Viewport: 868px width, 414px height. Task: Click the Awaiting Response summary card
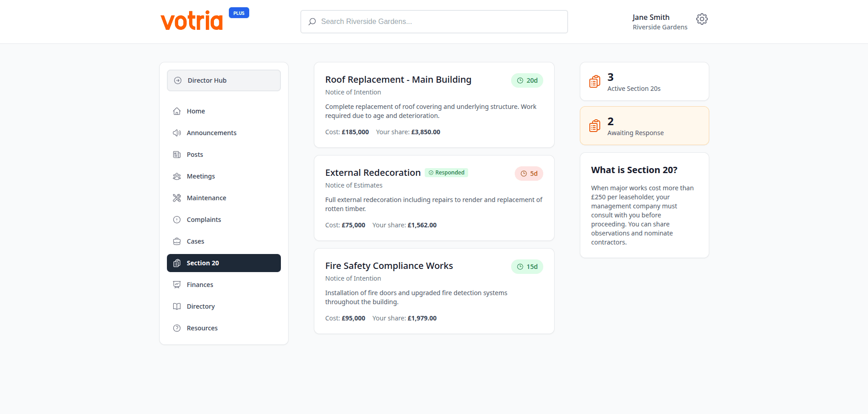(644, 126)
